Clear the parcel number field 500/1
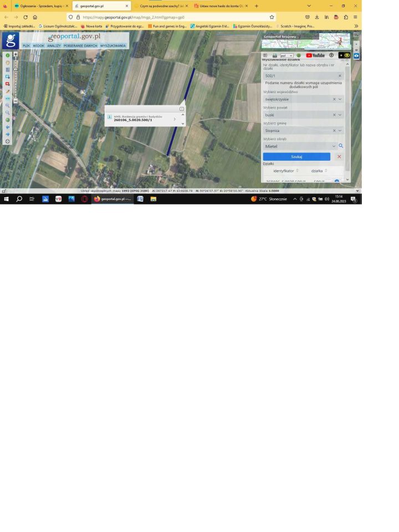 tap(340, 76)
